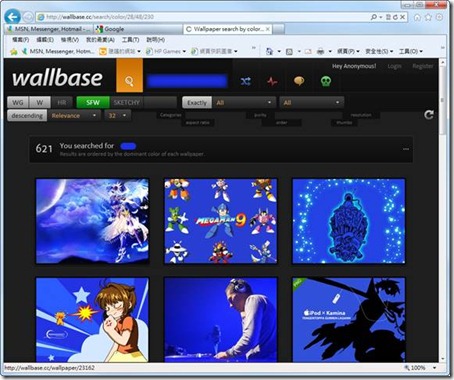454x380 pixels.
Task: Open the 說明(H) help menu
Action: pyautogui.click(x=156, y=40)
